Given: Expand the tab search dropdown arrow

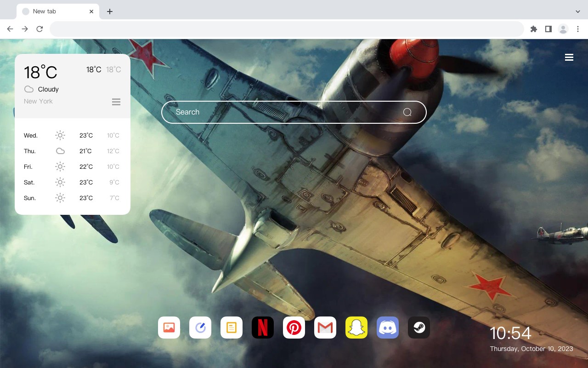Looking at the screenshot, I should tap(578, 11).
